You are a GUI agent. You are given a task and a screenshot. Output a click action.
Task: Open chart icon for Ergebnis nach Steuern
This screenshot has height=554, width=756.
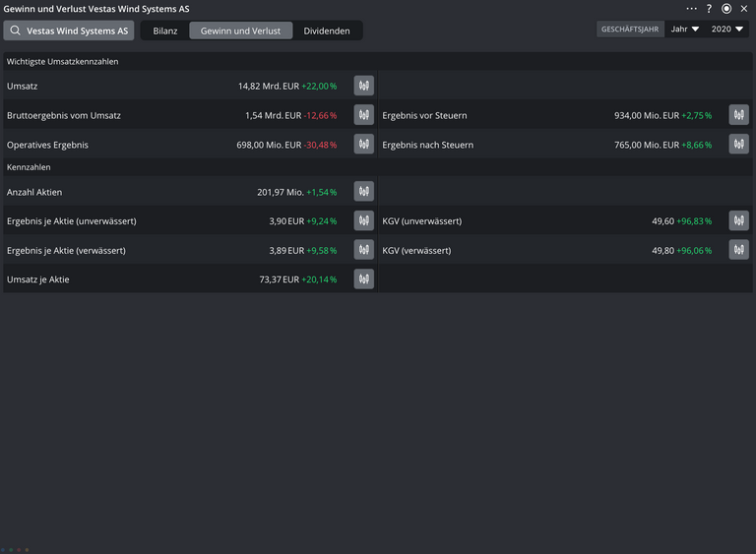tap(738, 145)
